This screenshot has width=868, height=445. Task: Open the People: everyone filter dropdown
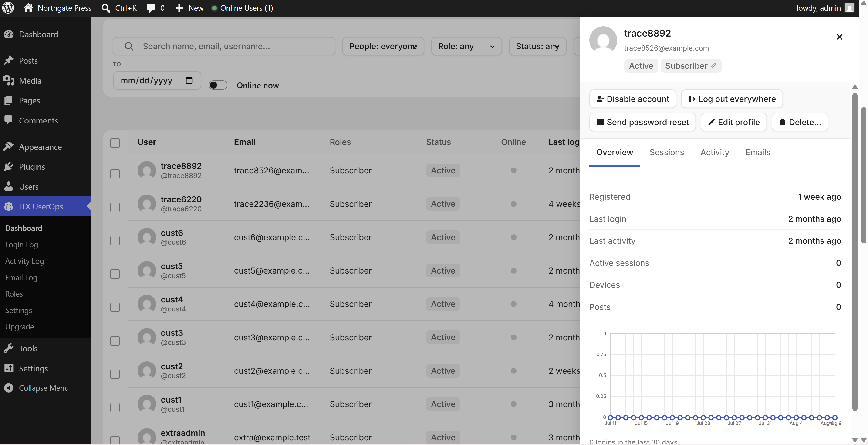click(383, 46)
